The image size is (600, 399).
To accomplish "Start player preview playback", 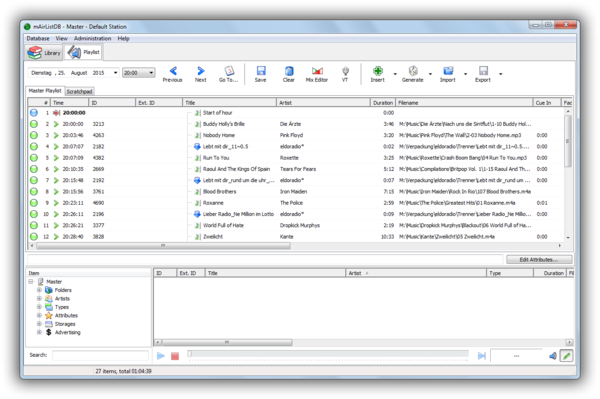I will pyautogui.click(x=161, y=356).
